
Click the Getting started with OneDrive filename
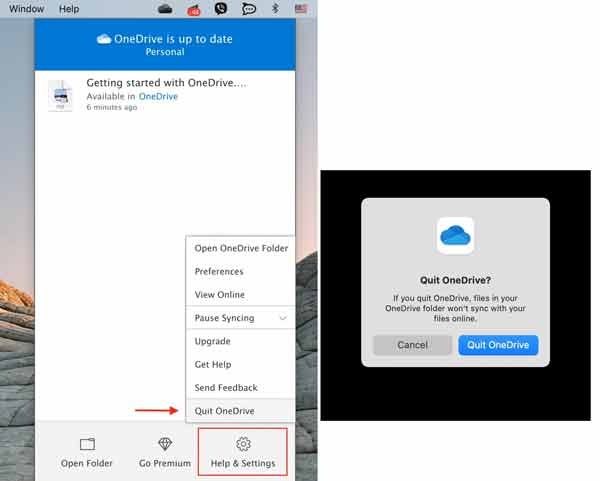(x=167, y=83)
